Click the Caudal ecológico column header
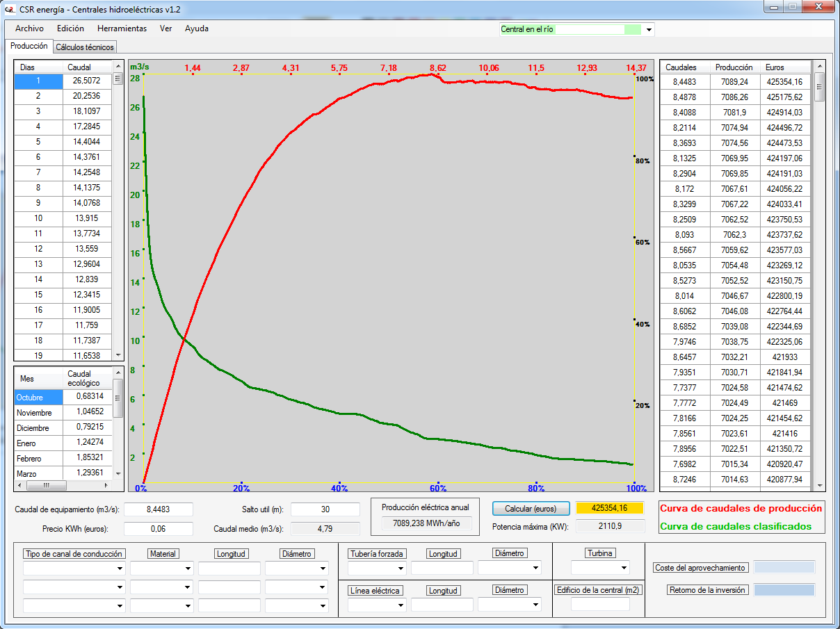Image resolution: width=840 pixels, height=629 pixels. [87, 378]
